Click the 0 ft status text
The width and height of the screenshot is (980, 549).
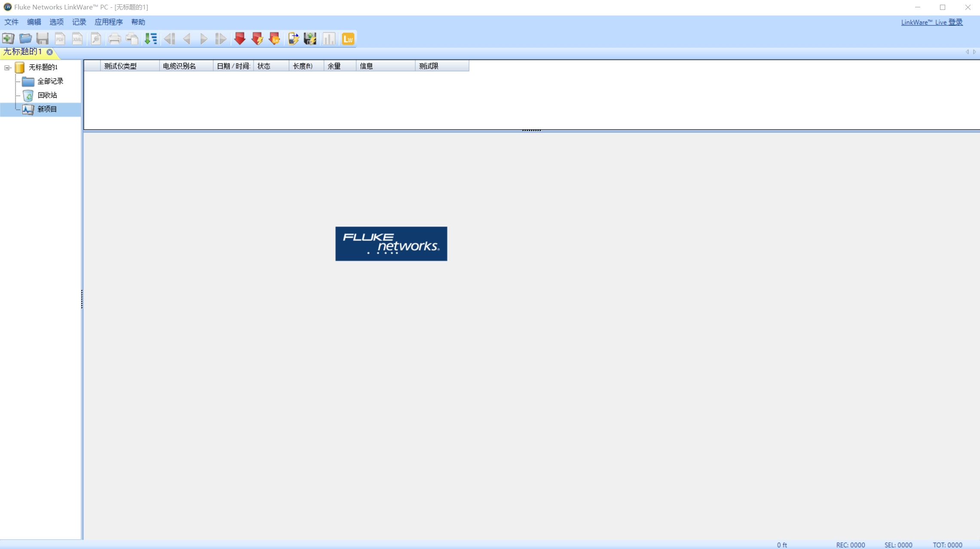[x=782, y=545]
